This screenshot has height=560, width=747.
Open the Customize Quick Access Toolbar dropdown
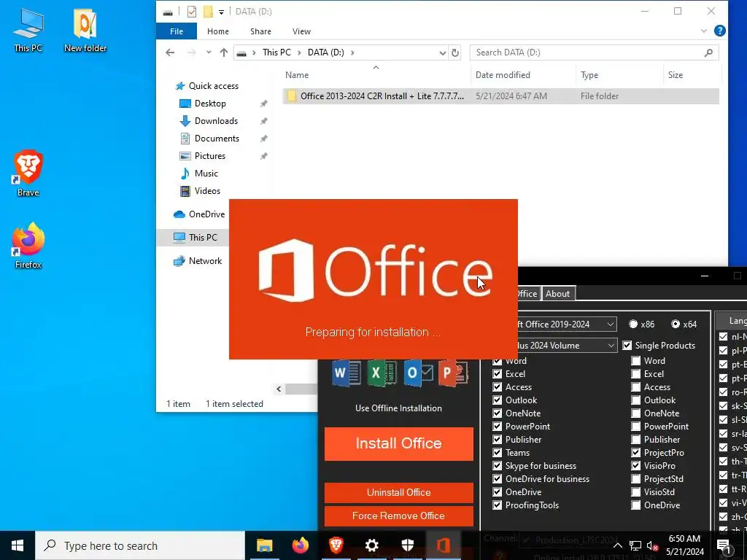[221, 12]
